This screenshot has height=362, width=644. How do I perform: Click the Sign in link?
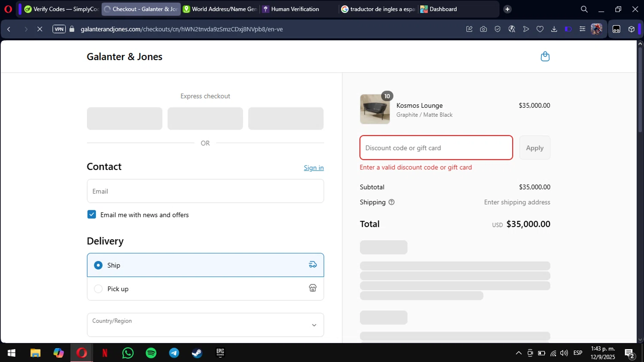click(x=314, y=168)
